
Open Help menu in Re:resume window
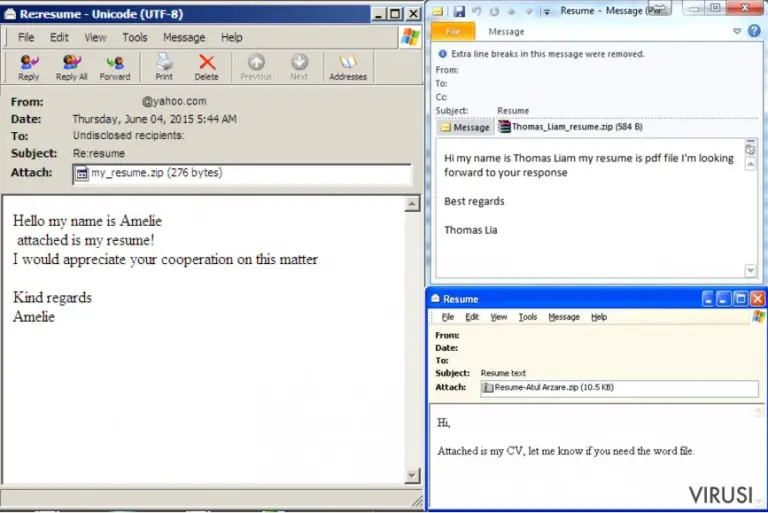click(231, 37)
